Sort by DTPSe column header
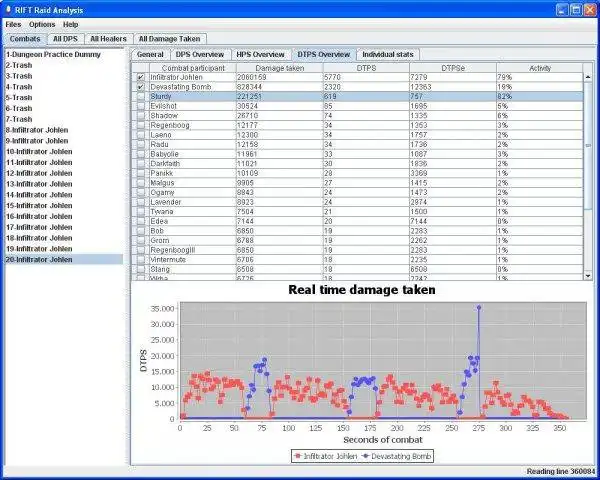600x480 pixels. click(x=453, y=68)
